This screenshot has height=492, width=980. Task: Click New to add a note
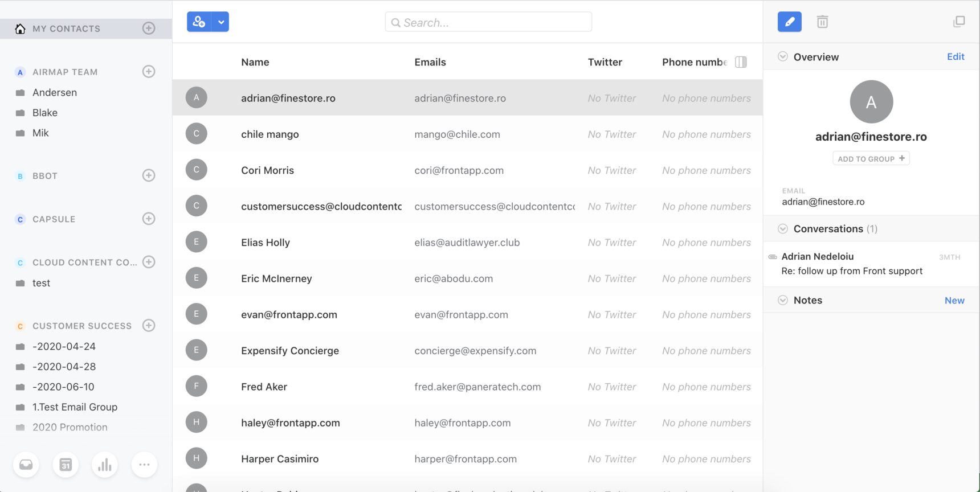click(x=954, y=300)
